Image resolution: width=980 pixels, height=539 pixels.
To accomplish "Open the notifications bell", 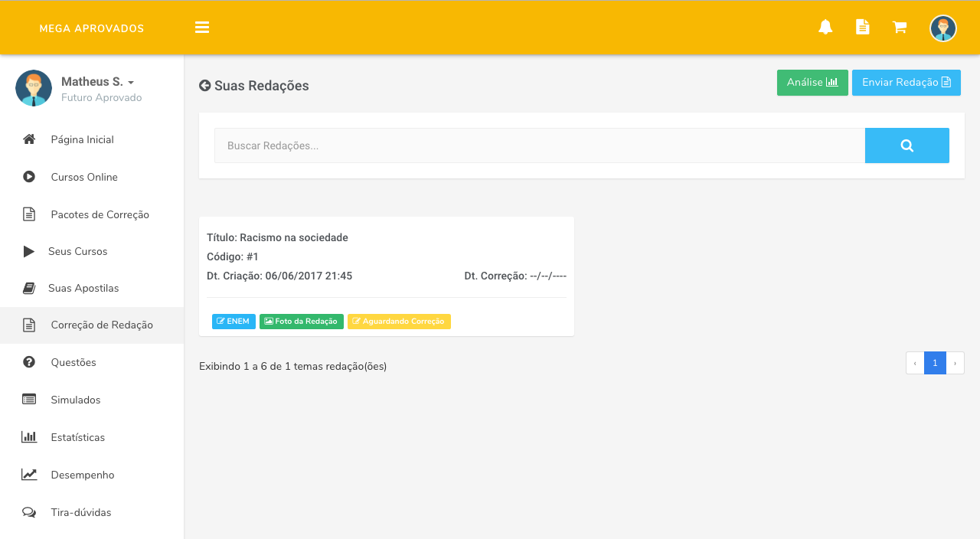I will point(825,28).
